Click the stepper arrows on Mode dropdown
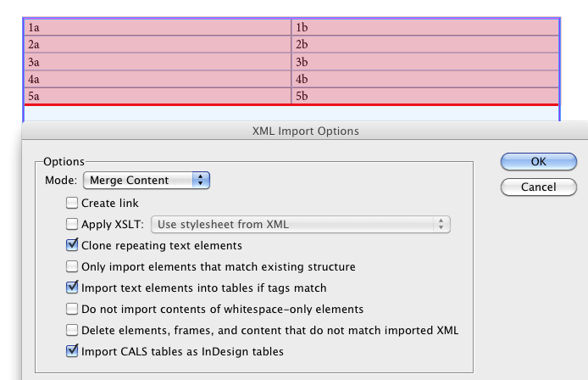This screenshot has width=588, height=380. pyautogui.click(x=201, y=180)
